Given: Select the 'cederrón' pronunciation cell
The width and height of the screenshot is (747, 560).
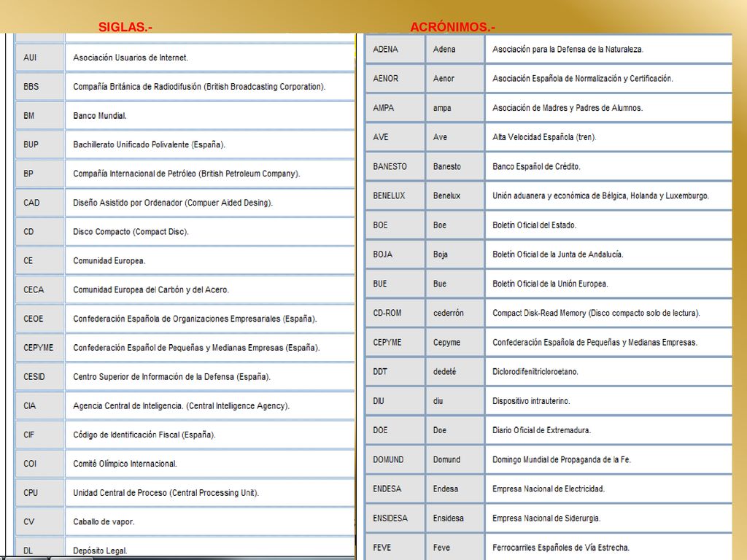Looking at the screenshot, I should [454, 314].
